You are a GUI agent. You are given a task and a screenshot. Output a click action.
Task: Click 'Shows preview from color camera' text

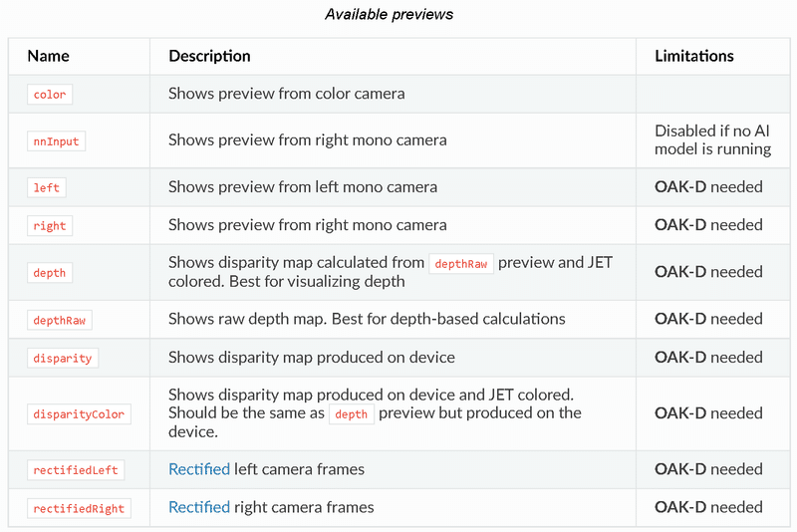coord(287,94)
